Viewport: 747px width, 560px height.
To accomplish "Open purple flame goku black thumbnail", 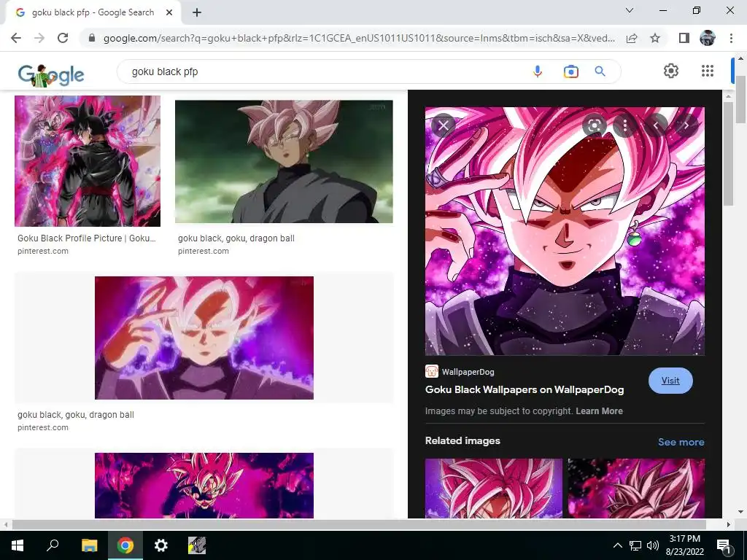I will (x=204, y=338).
